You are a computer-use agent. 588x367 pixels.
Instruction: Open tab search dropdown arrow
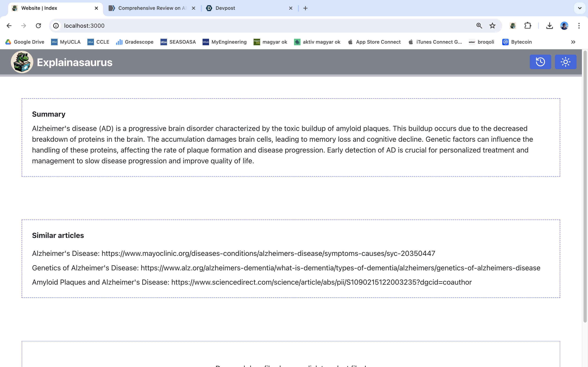pyautogui.click(x=579, y=8)
